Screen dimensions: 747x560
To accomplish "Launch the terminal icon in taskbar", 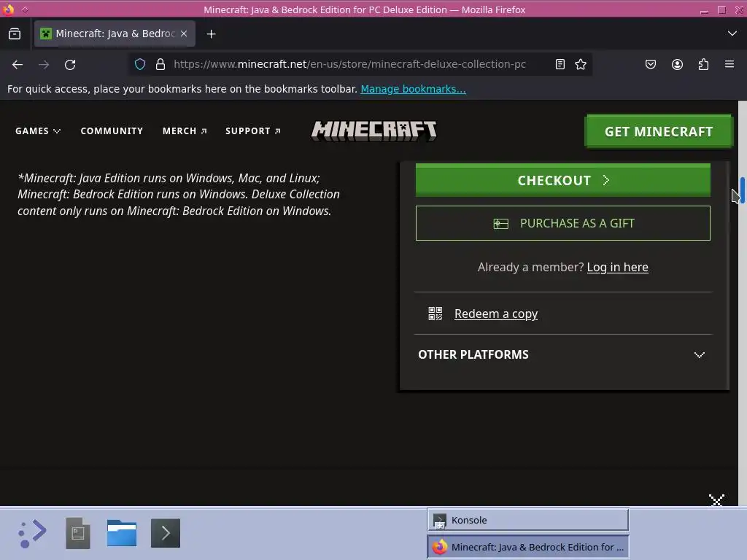I will point(166,533).
